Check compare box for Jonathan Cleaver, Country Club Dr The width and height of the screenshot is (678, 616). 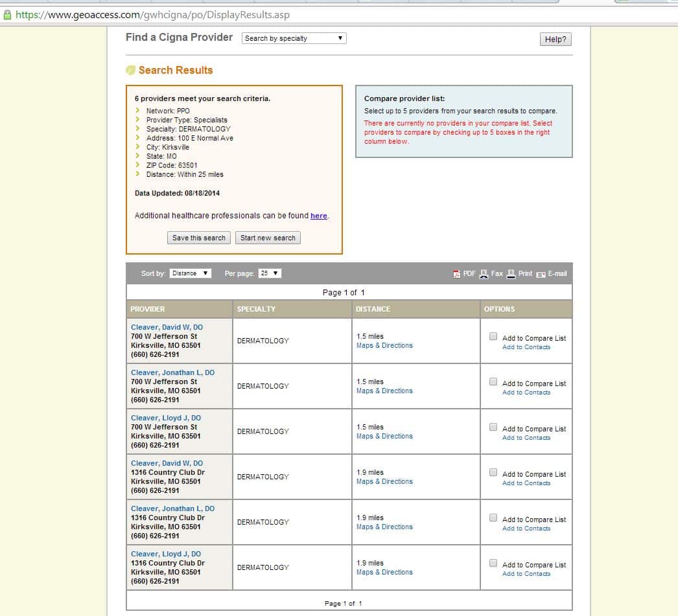click(493, 518)
